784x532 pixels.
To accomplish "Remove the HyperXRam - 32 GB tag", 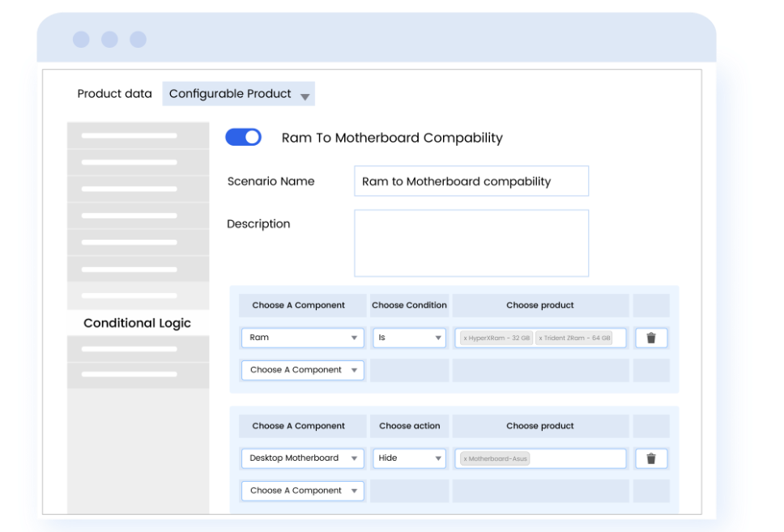I will [466, 338].
